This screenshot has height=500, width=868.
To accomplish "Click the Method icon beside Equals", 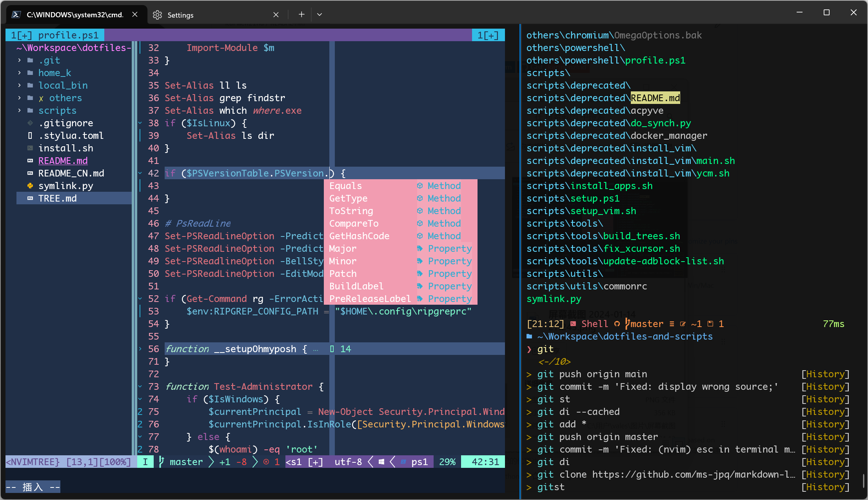I will click(x=420, y=186).
